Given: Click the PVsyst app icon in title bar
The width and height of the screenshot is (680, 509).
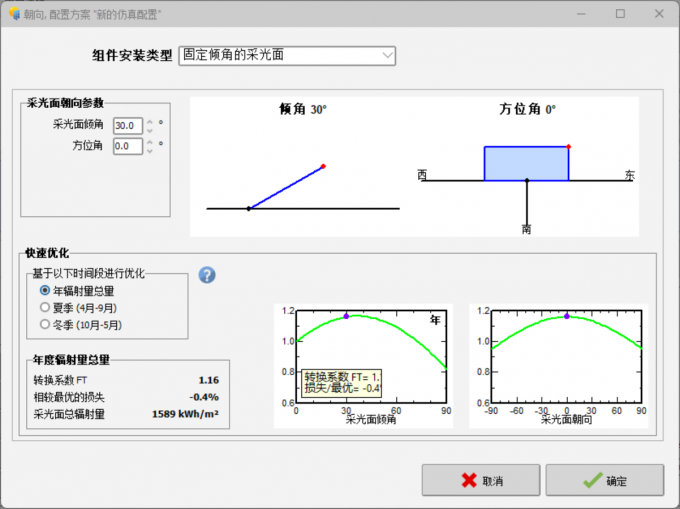Looking at the screenshot, I should (x=14, y=14).
